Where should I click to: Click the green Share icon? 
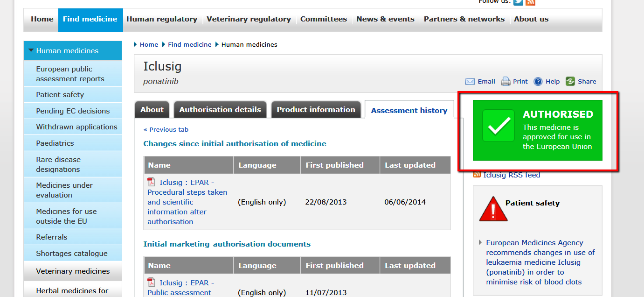coord(570,82)
